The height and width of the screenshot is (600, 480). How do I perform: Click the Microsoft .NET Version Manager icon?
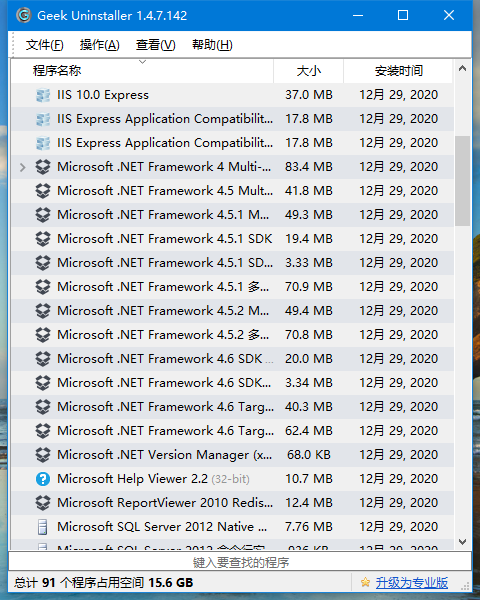(42, 455)
